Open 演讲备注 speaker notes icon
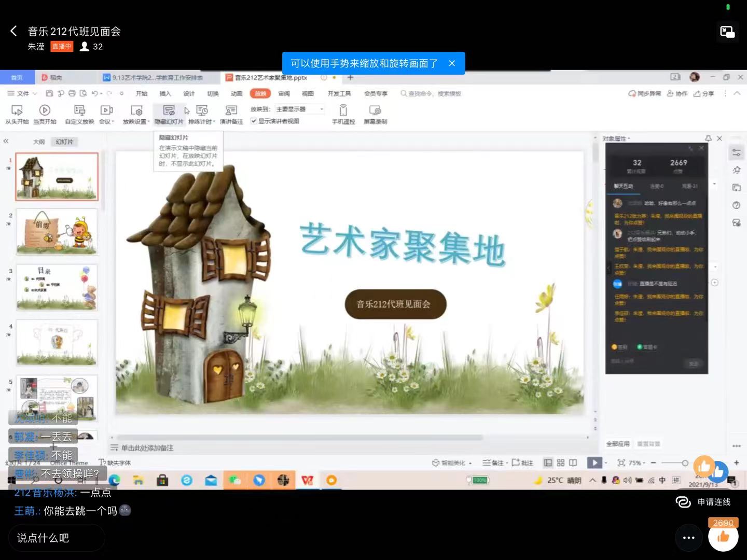Screen dimensions: 747x560 pos(231,111)
